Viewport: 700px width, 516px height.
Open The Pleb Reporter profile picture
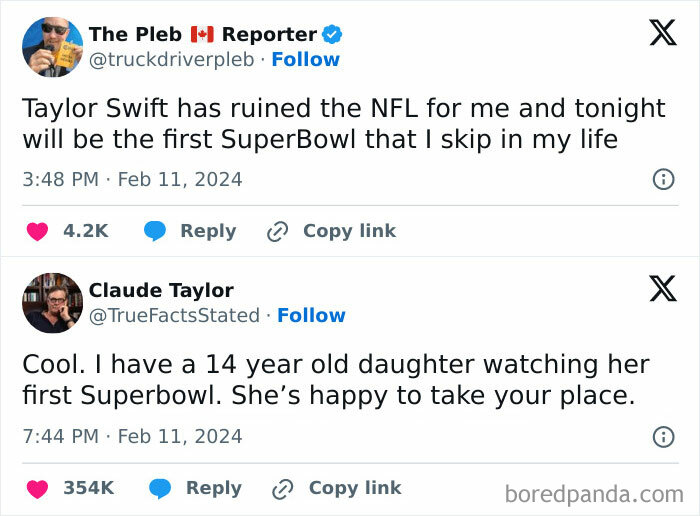(52, 46)
